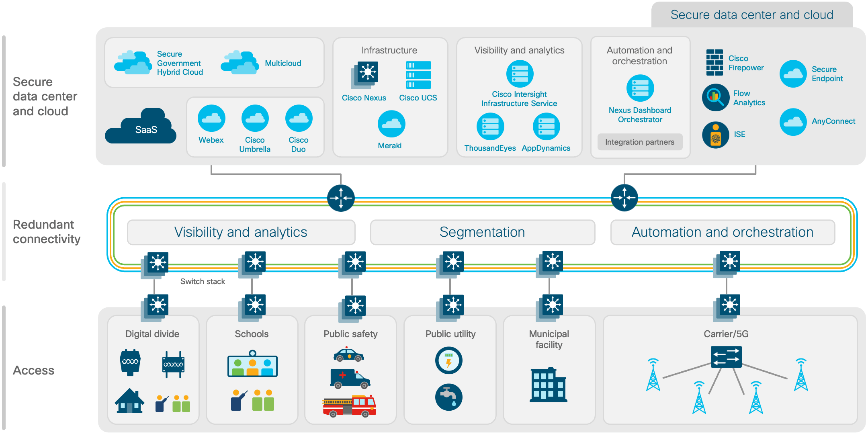Click the Webex cloud icon

(211, 118)
